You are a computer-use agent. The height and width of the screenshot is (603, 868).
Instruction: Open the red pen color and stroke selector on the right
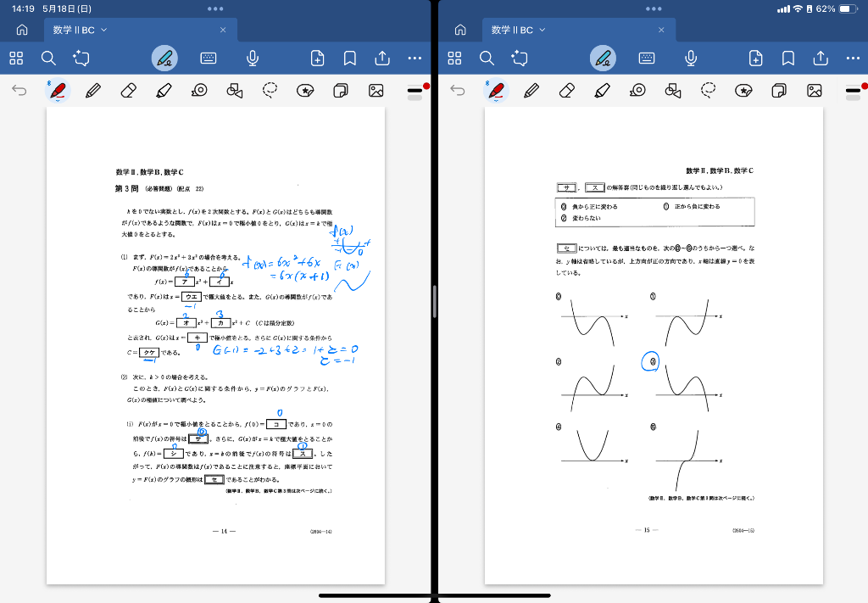pos(854,90)
